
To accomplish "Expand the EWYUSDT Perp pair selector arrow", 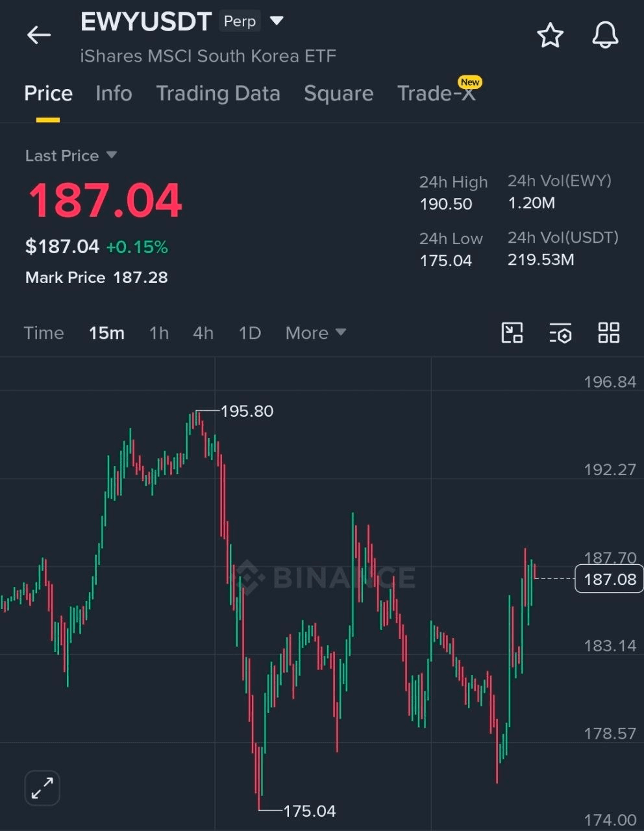I will click(277, 21).
